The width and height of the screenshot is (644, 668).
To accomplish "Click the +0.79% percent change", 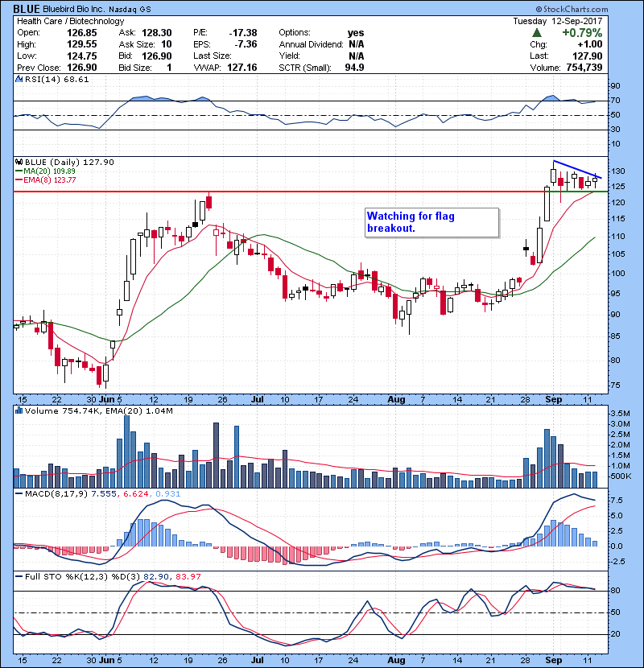I will click(582, 33).
